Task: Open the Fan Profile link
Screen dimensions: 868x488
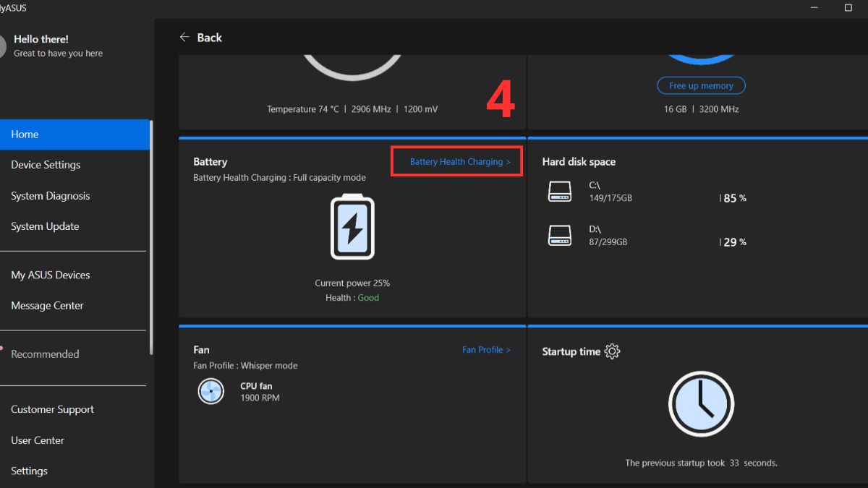Action: (x=486, y=350)
